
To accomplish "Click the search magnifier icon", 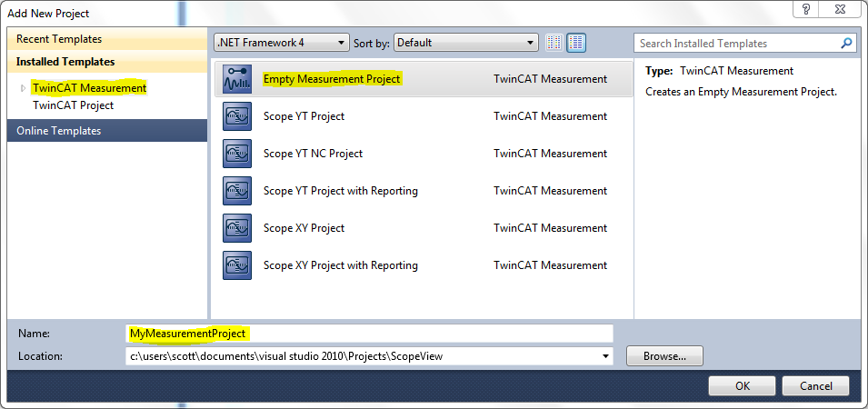I will pos(846,43).
